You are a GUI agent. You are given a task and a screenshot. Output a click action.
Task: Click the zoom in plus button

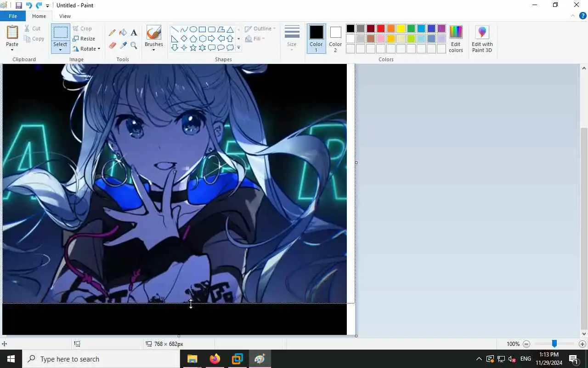582,344
